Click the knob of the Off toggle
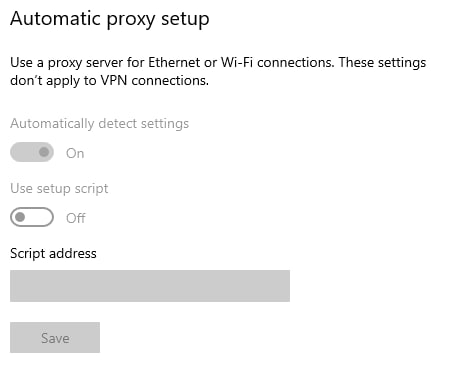This screenshot has width=456, height=380. (x=20, y=217)
